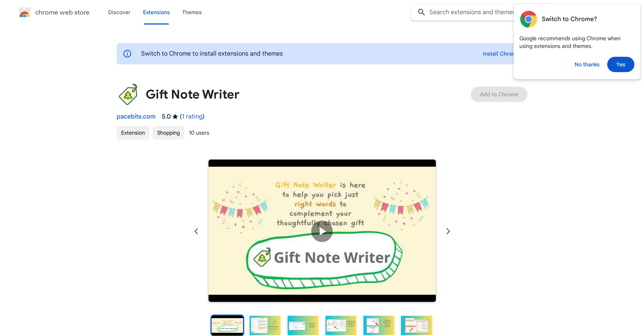Image resolution: width=644 pixels, height=336 pixels.
Task: Click the info icon in the blue banner
Action: point(127,54)
